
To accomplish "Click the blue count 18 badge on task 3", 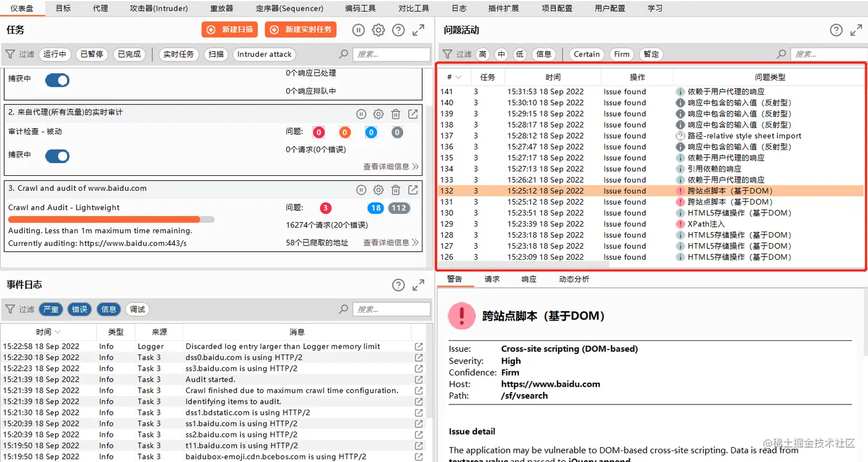I will (x=376, y=208).
